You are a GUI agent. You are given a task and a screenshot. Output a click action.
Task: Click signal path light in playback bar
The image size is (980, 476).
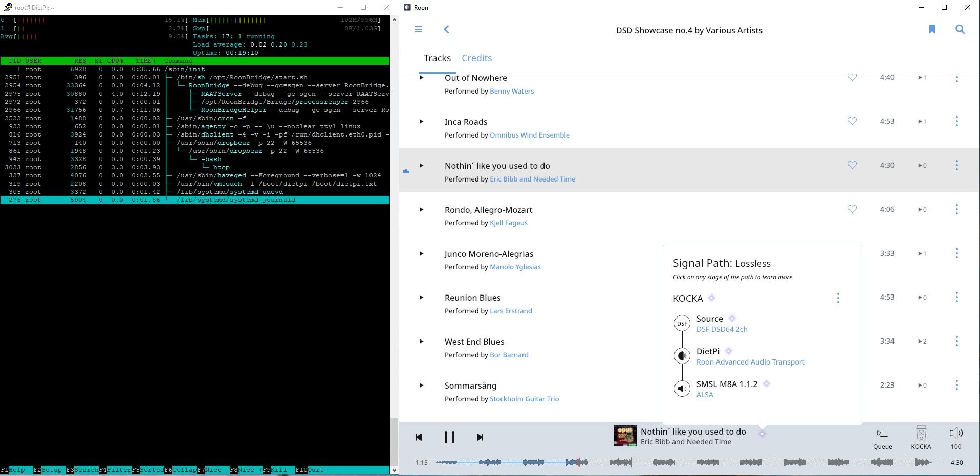(762, 434)
